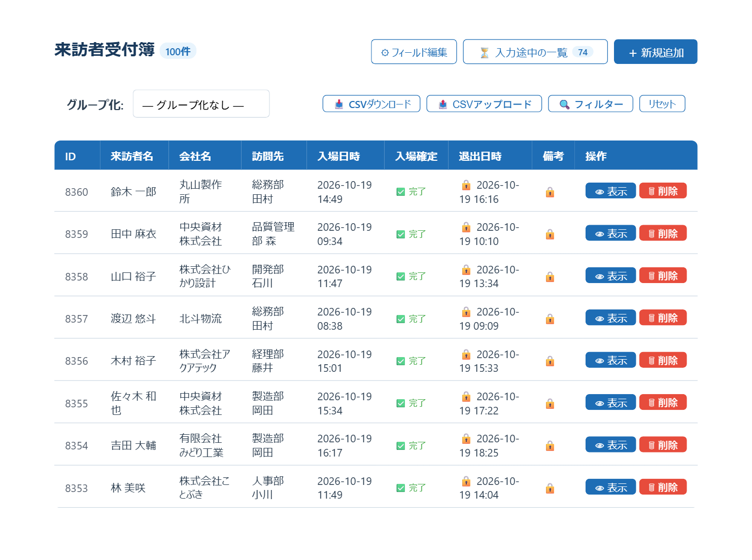
Task: Click the 備考 lock icon in row 8354
Action: pyautogui.click(x=550, y=446)
